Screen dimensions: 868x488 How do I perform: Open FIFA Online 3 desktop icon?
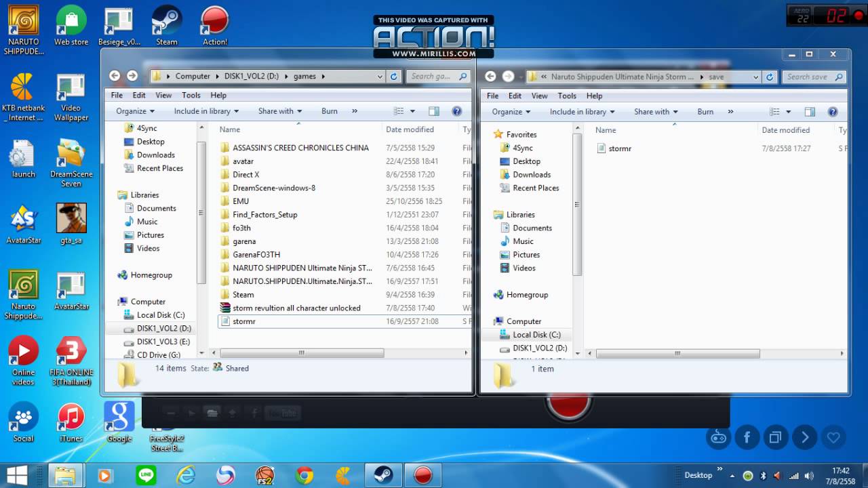point(71,361)
